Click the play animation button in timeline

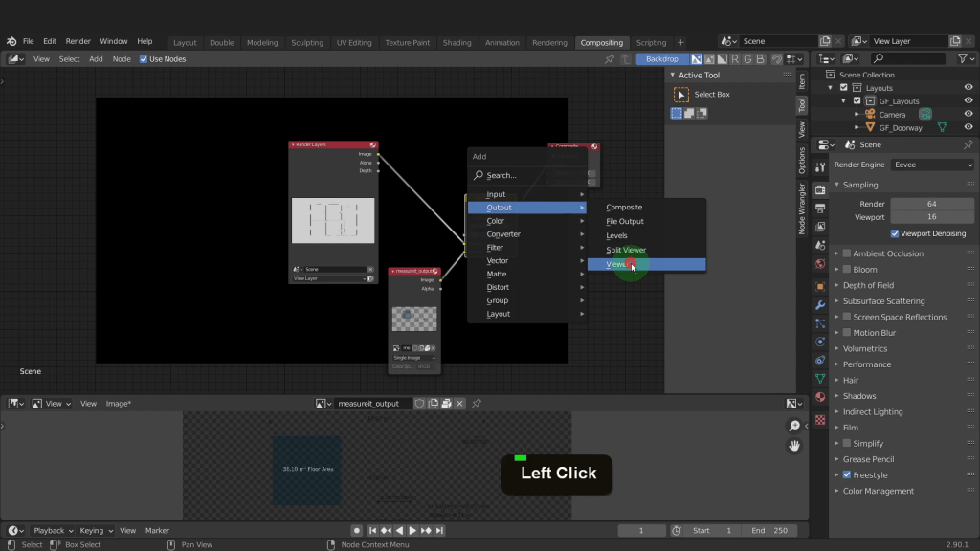(412, 531)
